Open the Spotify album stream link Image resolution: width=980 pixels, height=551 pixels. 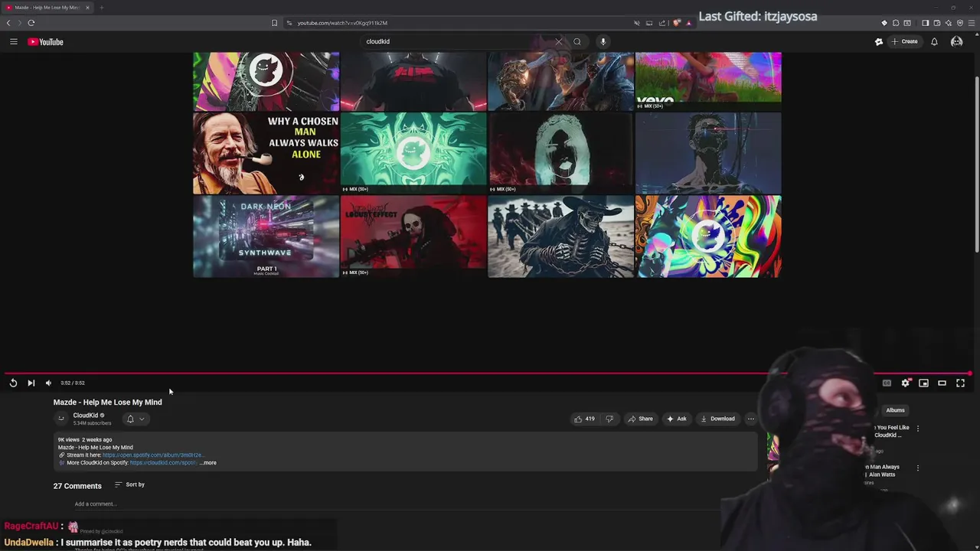click(152, 455)
